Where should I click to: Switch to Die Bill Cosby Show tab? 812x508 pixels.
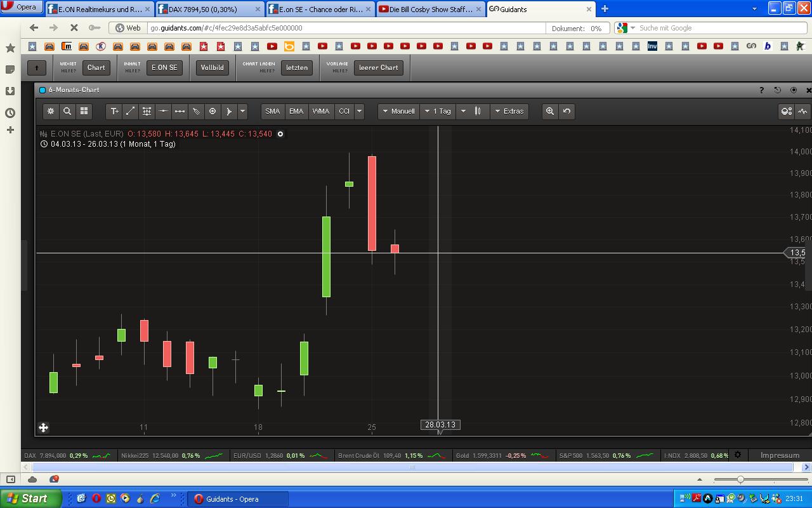tap(430, 10)
